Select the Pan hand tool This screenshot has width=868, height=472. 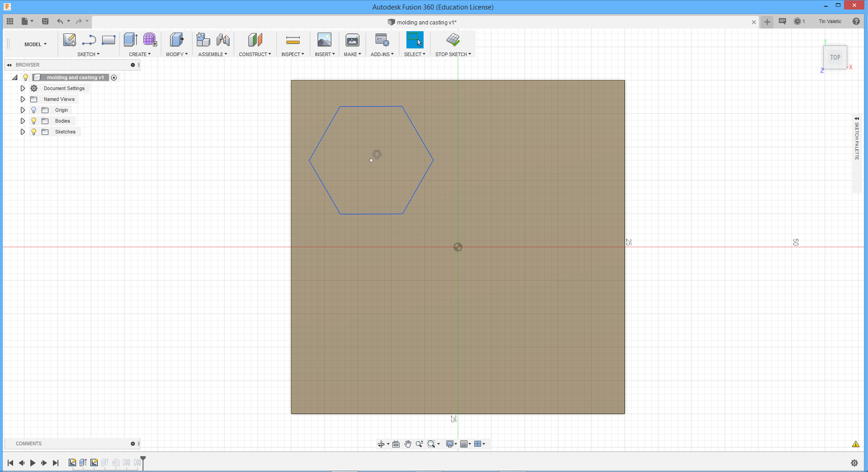click(x=408, y=444)
